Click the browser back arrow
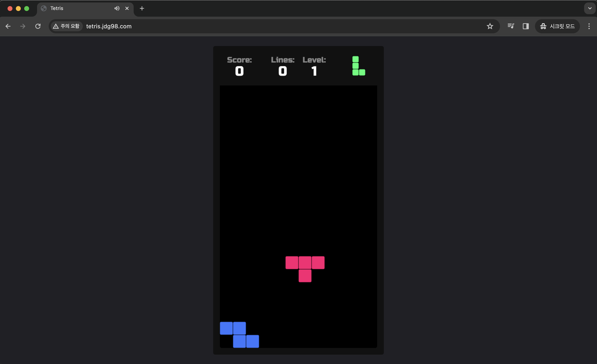Screen dimensions: 597x364 click(8, 26)
